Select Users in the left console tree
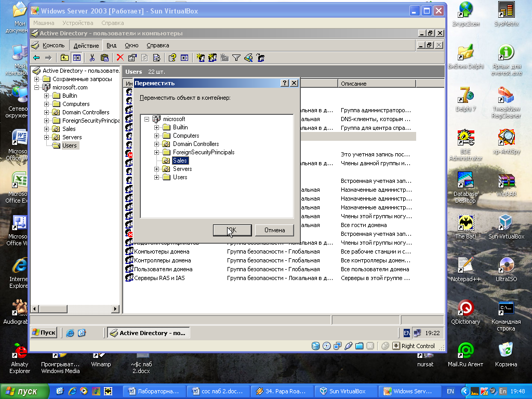 (70, 145)
